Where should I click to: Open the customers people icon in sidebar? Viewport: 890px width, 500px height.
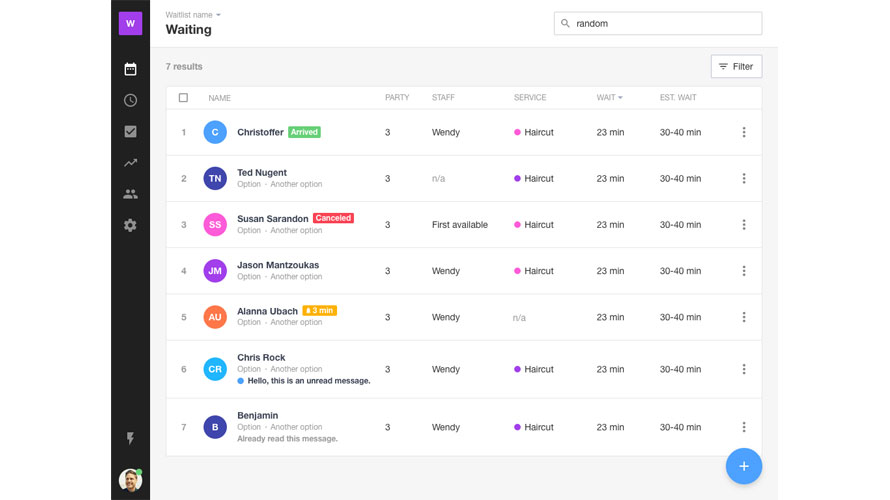(130, 194)
